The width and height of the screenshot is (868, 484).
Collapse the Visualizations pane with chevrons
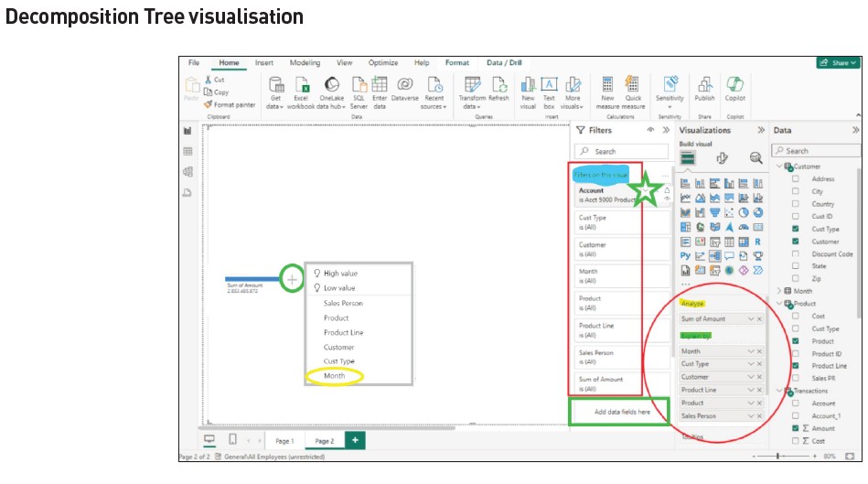[758, 130]
